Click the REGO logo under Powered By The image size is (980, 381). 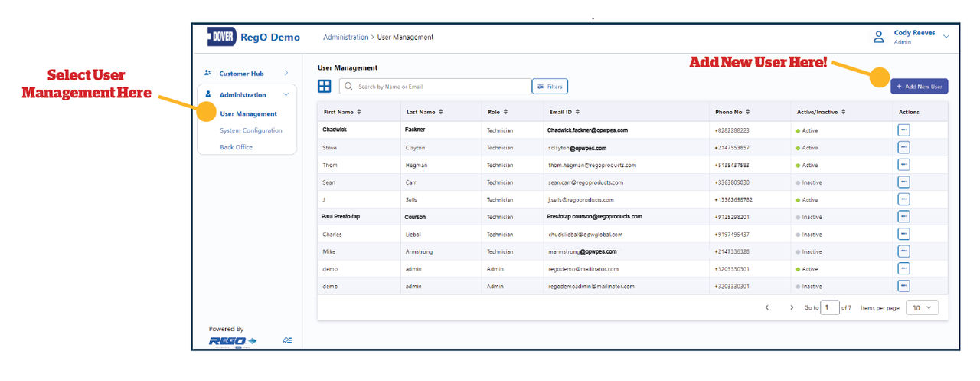tap(233, 340)
